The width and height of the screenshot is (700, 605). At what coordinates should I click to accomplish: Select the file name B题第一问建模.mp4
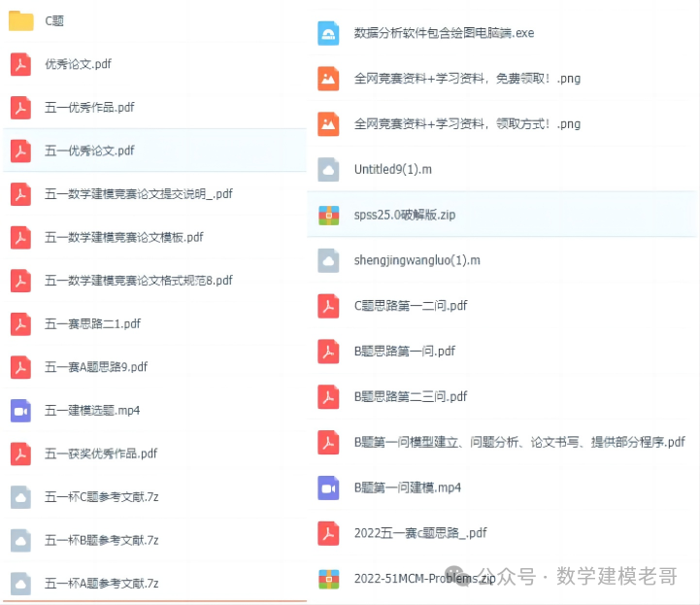click(408, 488)
